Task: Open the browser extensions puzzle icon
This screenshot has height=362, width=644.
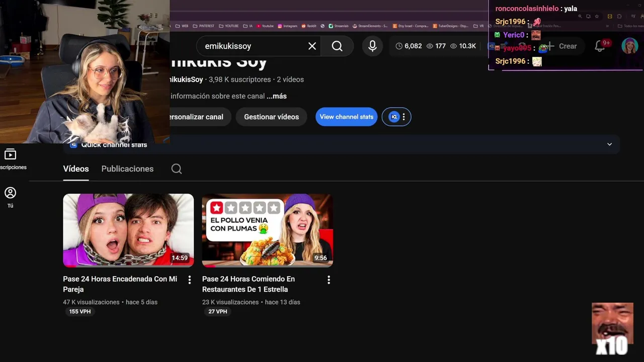Action: point(619,16)
